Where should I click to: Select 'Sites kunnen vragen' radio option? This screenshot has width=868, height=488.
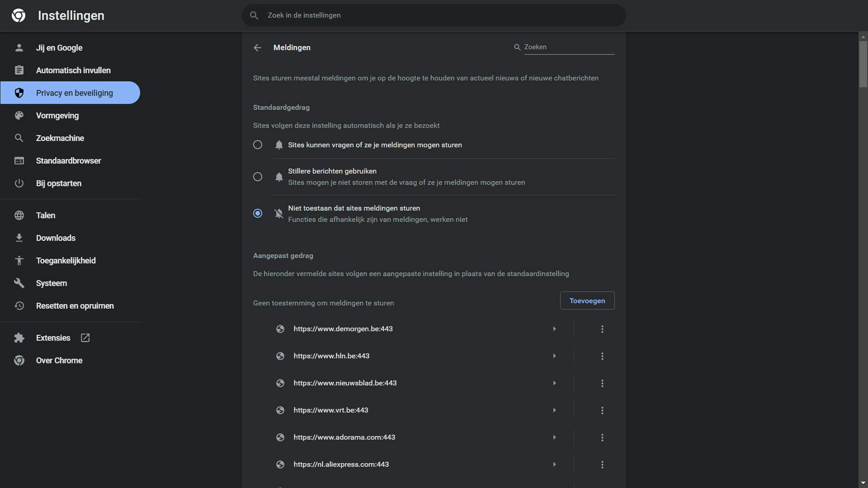258,145
